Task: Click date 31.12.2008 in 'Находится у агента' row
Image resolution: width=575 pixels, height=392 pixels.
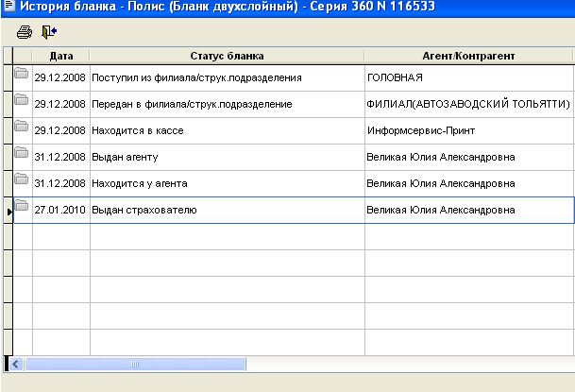Action: tap(59, 183)
